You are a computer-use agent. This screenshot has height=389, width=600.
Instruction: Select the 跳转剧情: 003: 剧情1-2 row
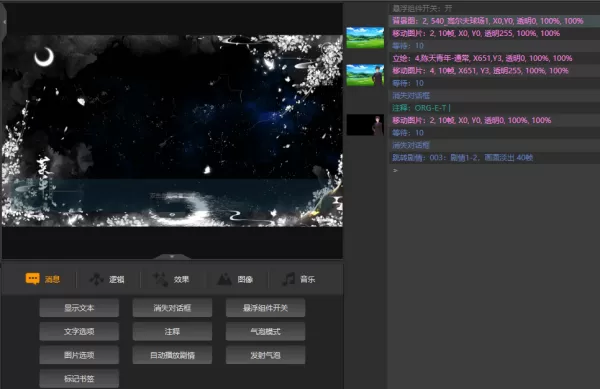click(494, 158)
